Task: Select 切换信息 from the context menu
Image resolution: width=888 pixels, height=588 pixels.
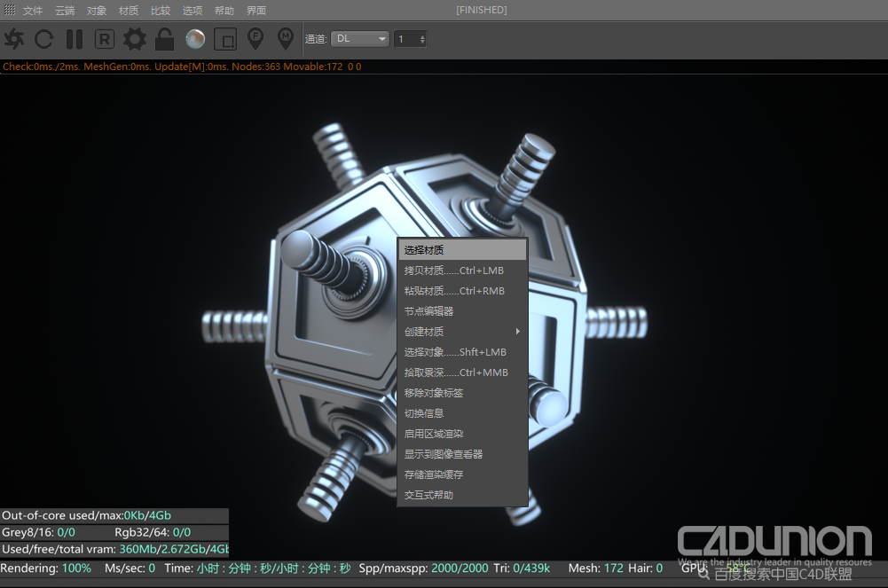Action: click(x=462, y=413)
